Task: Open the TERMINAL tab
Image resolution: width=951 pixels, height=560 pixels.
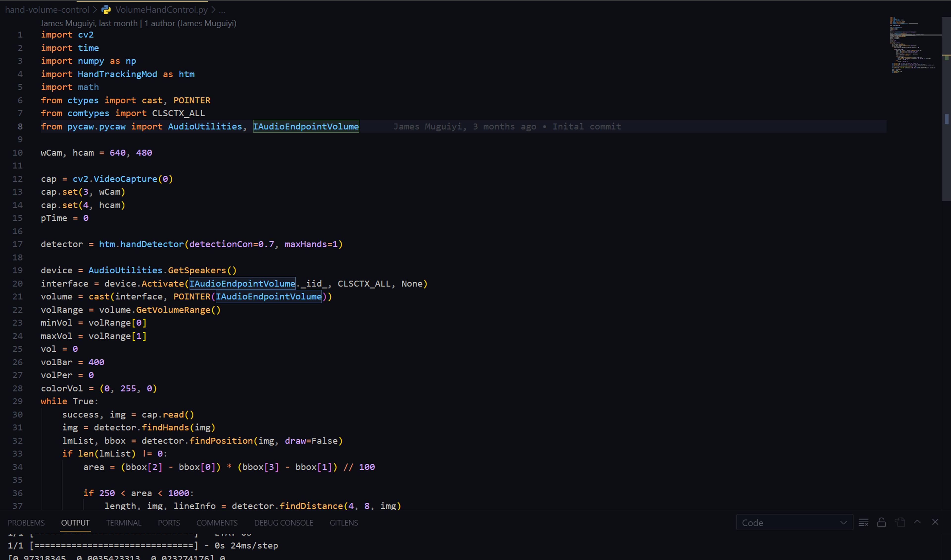Action: click(123, 523)
